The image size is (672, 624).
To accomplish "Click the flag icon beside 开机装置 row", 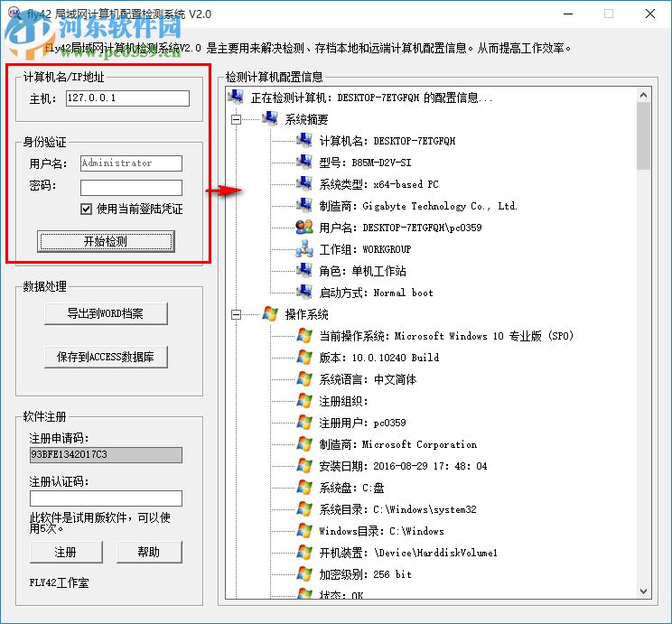I will coord(304,552).
